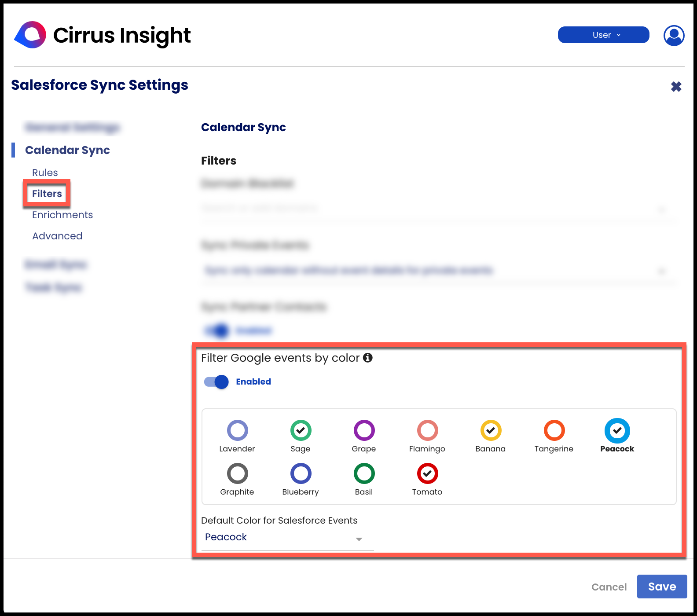697x616 pixels.
Task: Uncheck the Peacock color circle
Action: (x=617, y=430)
